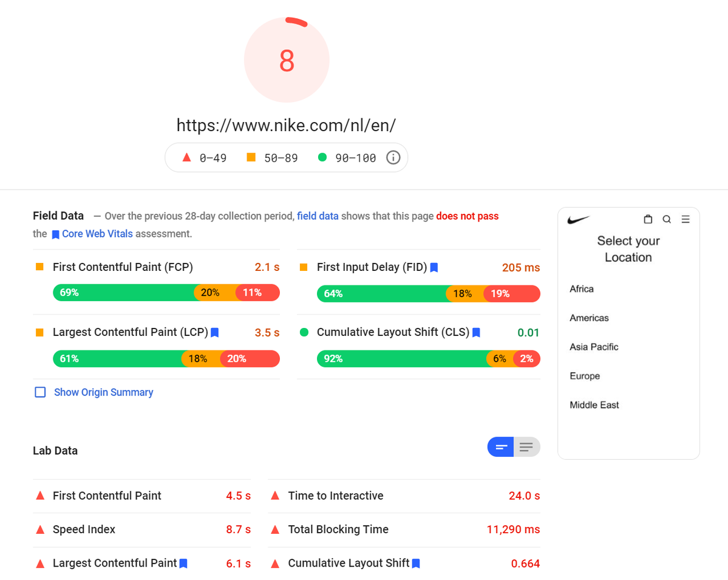
Task: Click the red triangle beside Total Blocking Time
Action: click(275, 530)
